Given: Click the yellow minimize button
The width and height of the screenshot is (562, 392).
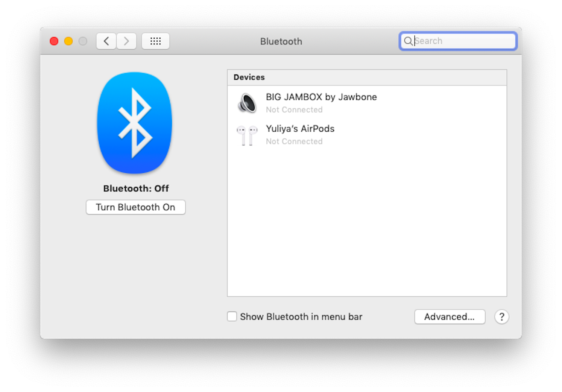Looking at the screenshot, I should (x=68, y=41).
